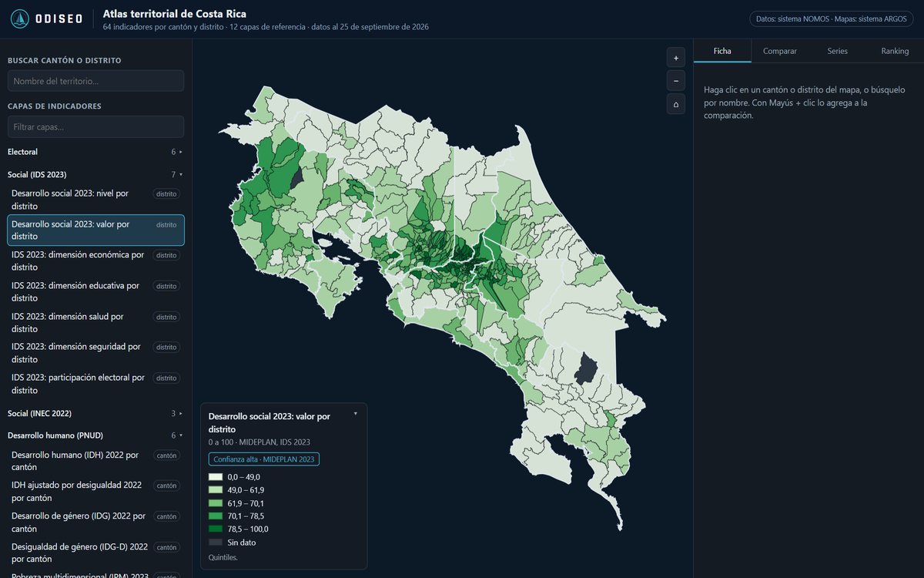Open the Series tab
924x578 pixels.
[x=838, y=51]
